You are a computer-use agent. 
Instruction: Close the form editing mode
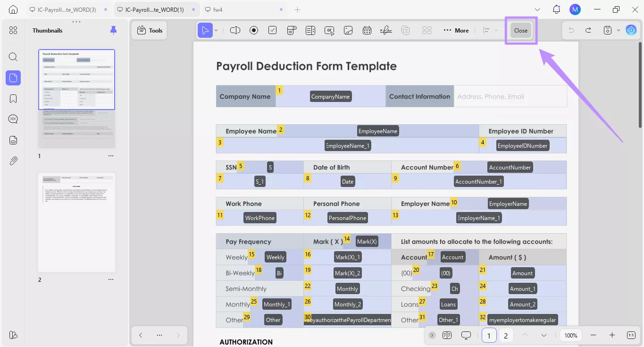521,30
